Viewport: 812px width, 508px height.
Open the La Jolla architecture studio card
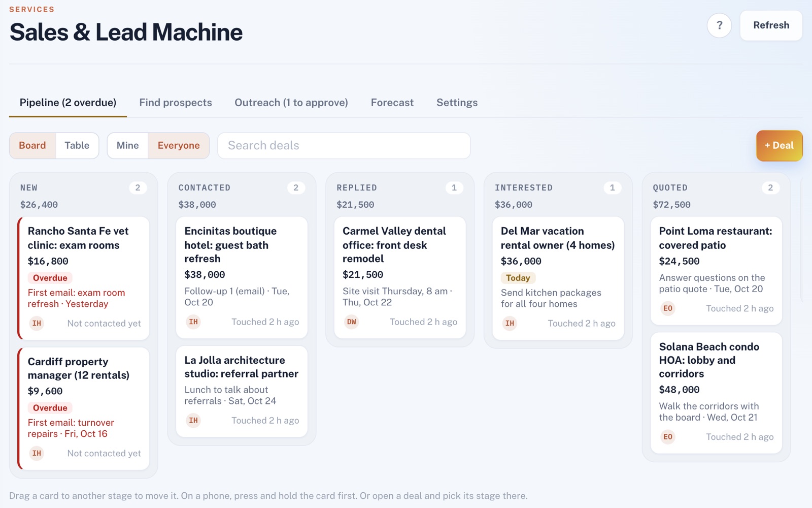(x=242, y=391)
